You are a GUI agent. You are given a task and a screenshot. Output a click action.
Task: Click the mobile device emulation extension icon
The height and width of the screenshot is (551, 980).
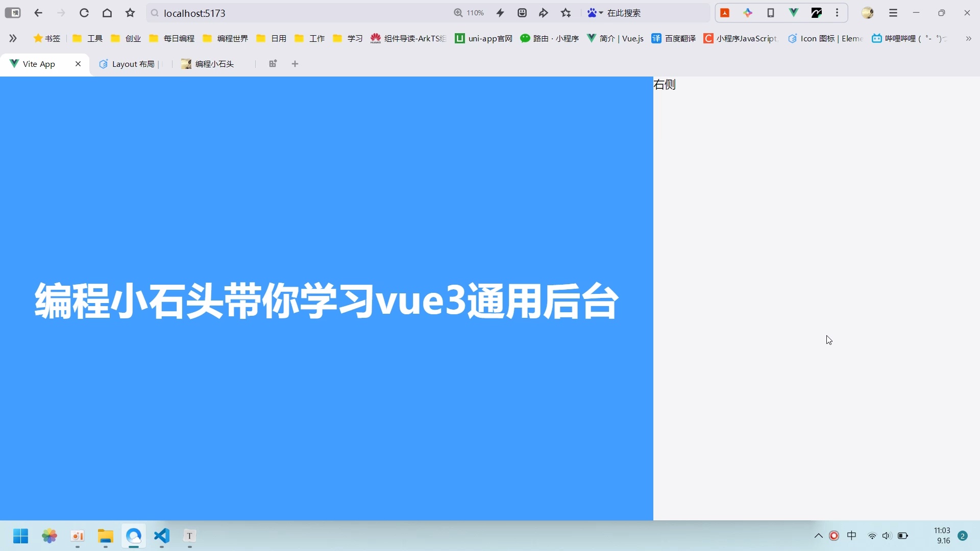(x=771, y=13)
